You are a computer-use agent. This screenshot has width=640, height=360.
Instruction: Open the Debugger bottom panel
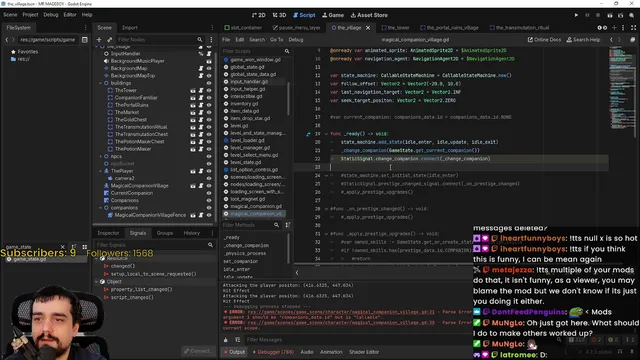click(x=273, y=352)
